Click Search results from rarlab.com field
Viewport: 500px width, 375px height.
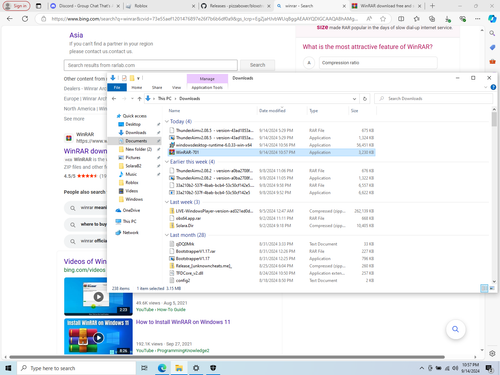(x=151, y=65)
